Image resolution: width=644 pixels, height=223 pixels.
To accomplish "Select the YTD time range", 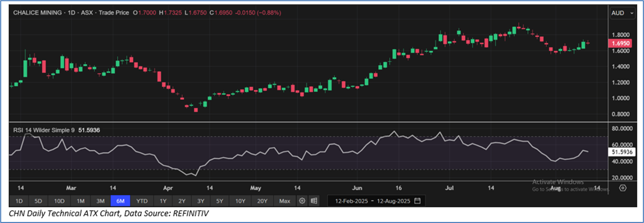I will (x=142, y=201).
